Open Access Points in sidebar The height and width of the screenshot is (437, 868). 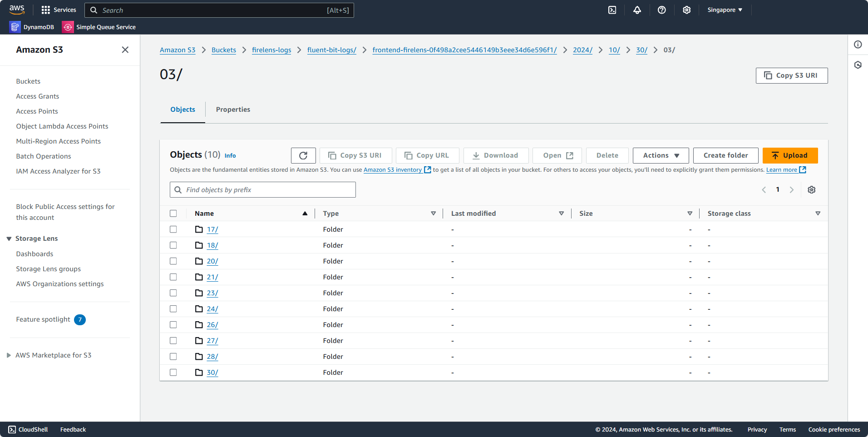(37, 111)
